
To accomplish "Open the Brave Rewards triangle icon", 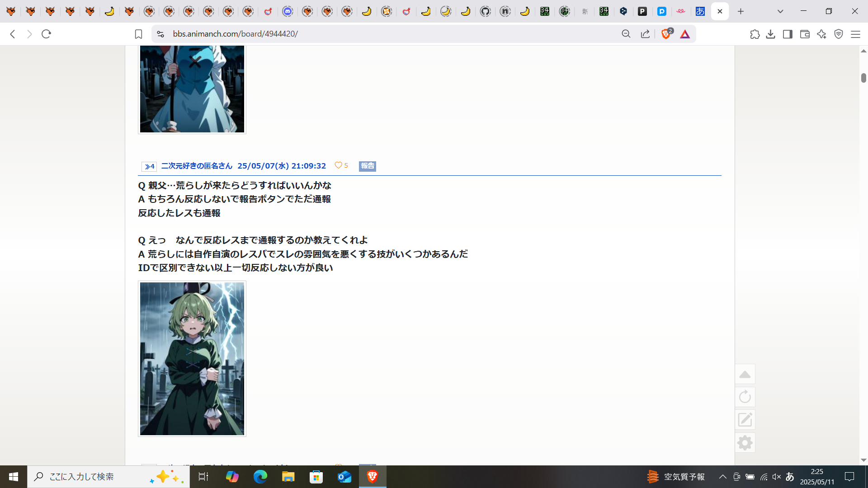I will click(x=685, y=34).
